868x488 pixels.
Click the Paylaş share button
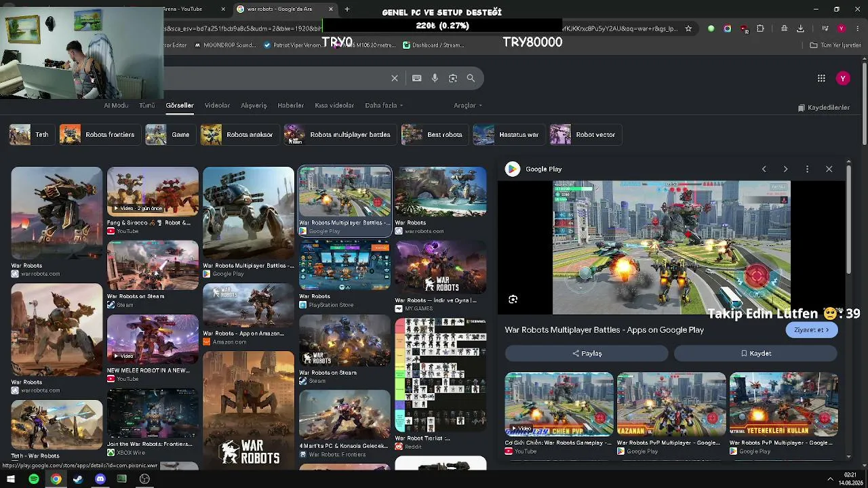coord(587,353)
